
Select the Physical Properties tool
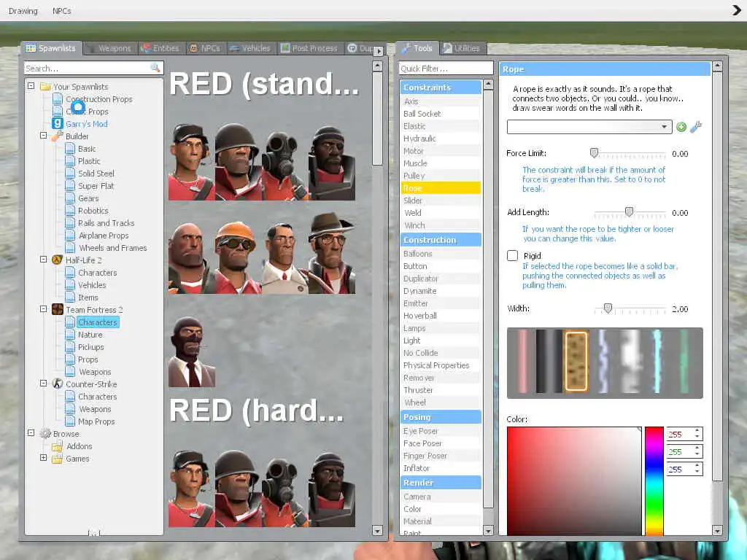click(x=441, y=365)
